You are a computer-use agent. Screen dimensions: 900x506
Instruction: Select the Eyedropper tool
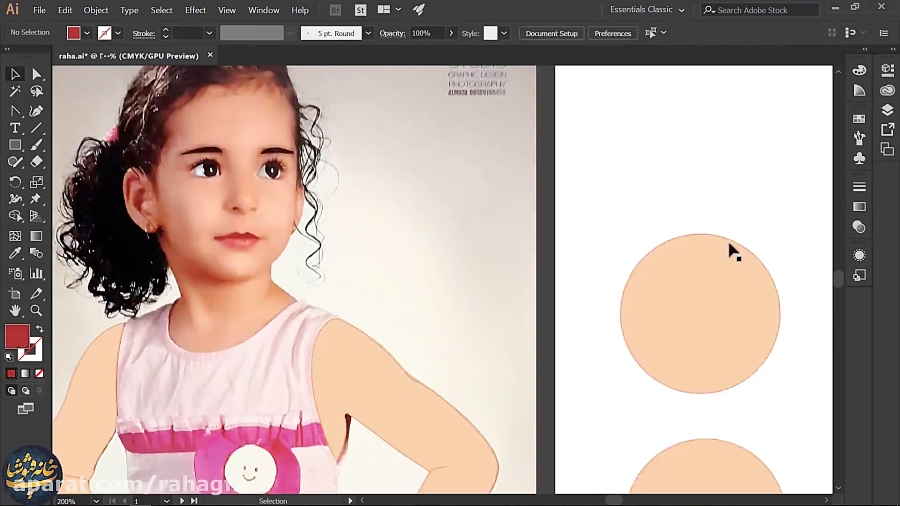pos(15,253)
